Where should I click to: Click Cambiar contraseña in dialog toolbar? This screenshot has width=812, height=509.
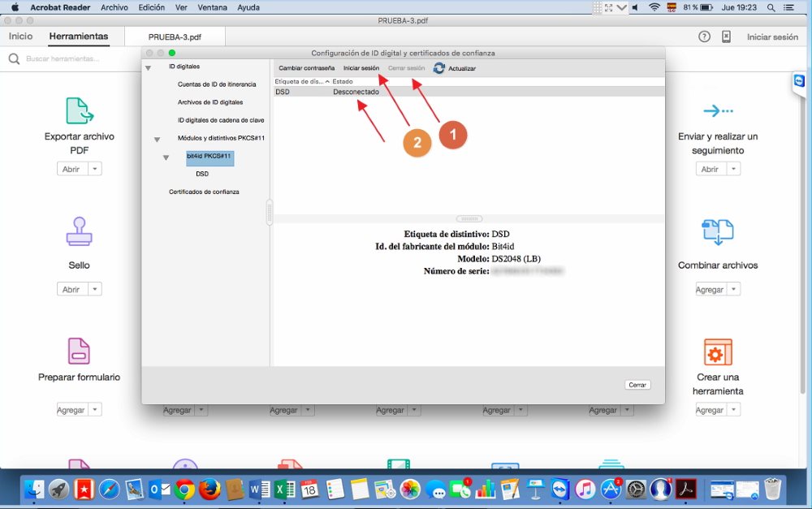pyautogui.click(x=307, y=68)
